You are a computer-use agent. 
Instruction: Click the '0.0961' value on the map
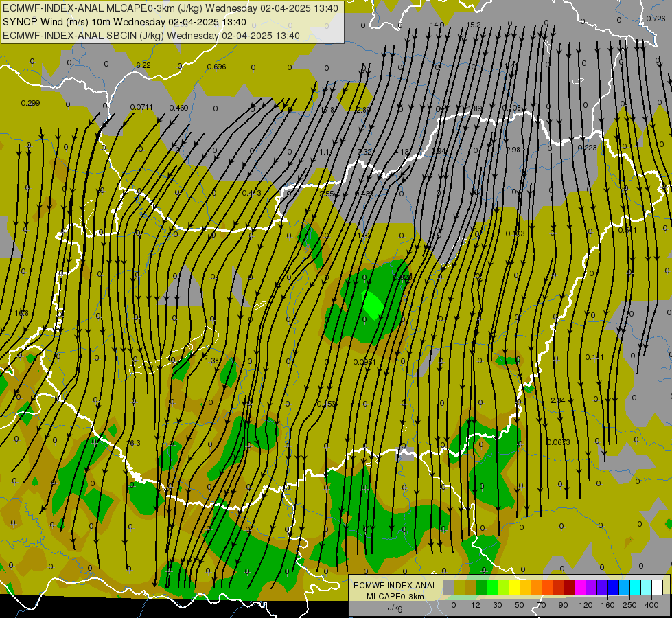[364, 362]
